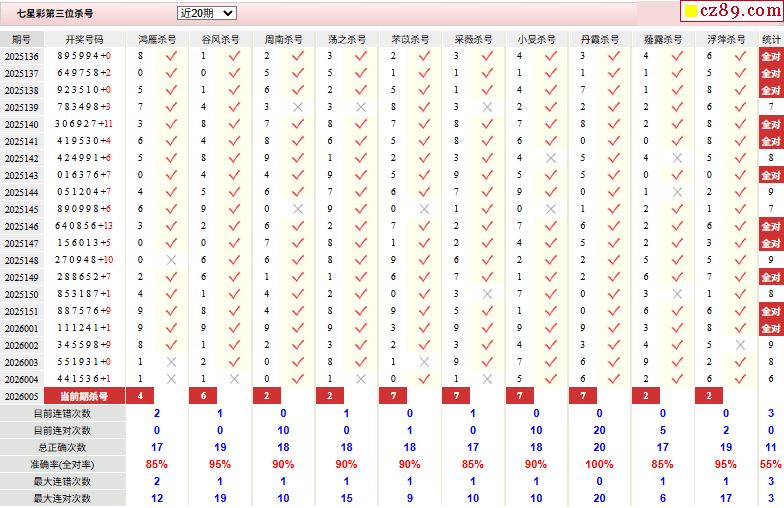
Task: Click the 鸿雁杀号 column header
Action: coord(157,40)
